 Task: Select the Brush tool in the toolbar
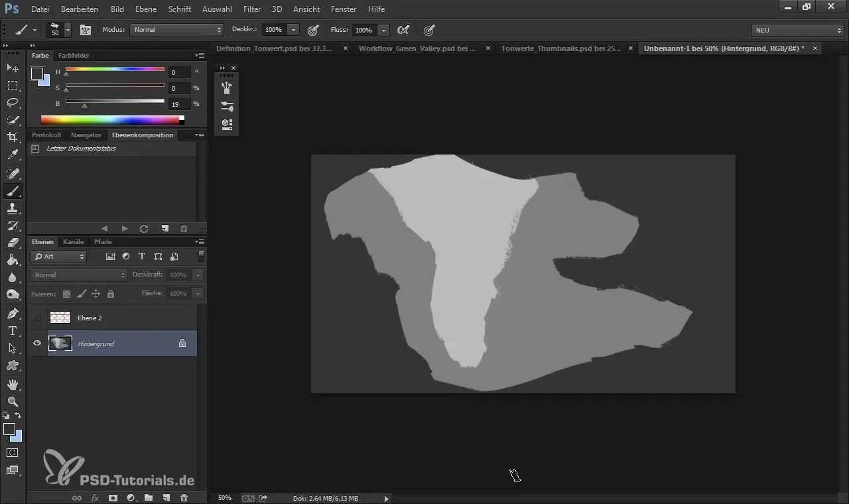point(13,191)
